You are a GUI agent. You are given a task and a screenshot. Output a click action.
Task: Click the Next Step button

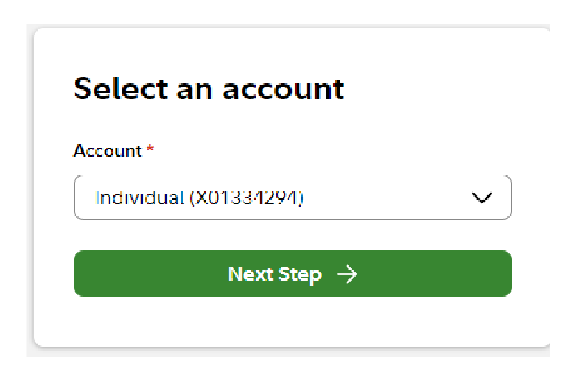pyautogui.click(x=293, y=274)
